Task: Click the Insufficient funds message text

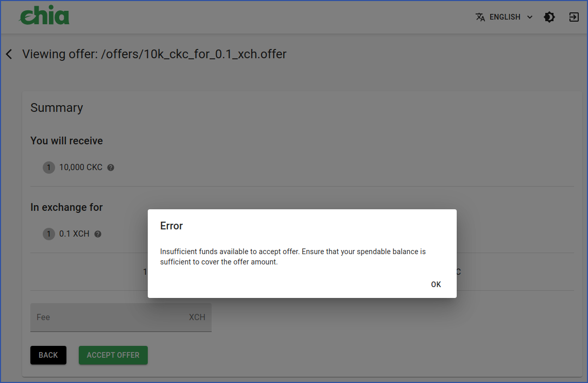Action: (x=293, y=257)
